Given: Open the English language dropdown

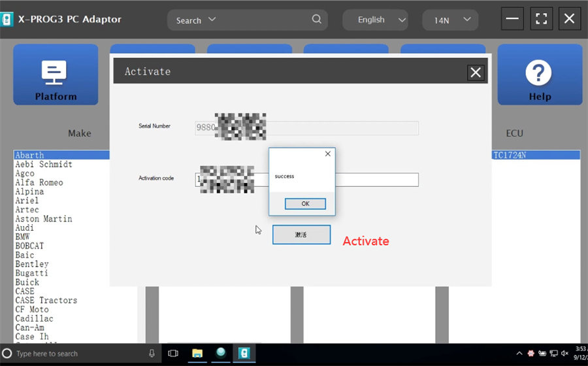Looking at the screenshot, I should (376, 20).
